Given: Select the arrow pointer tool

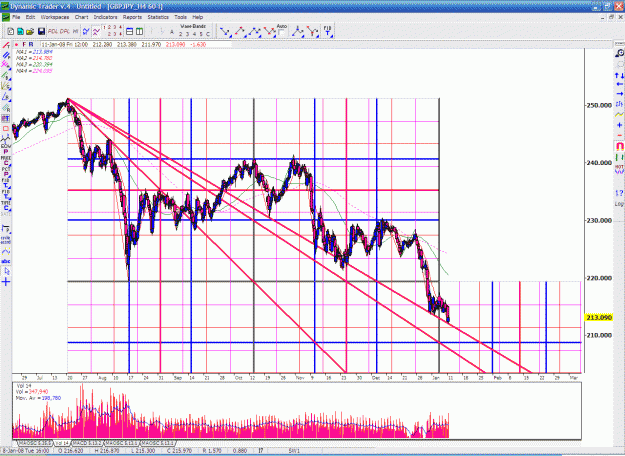Looking at the screenshot, I should [6, 271].
